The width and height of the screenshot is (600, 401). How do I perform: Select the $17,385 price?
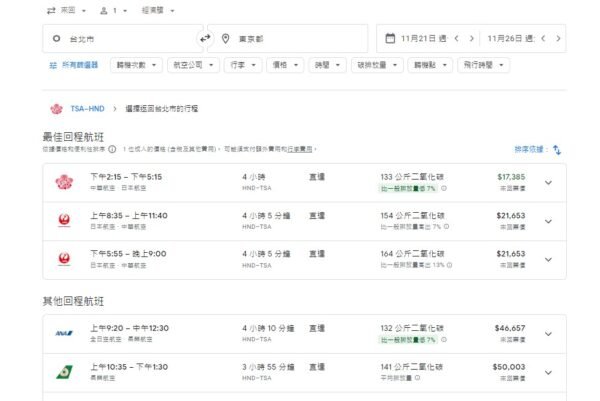click(x=511, y=177)
